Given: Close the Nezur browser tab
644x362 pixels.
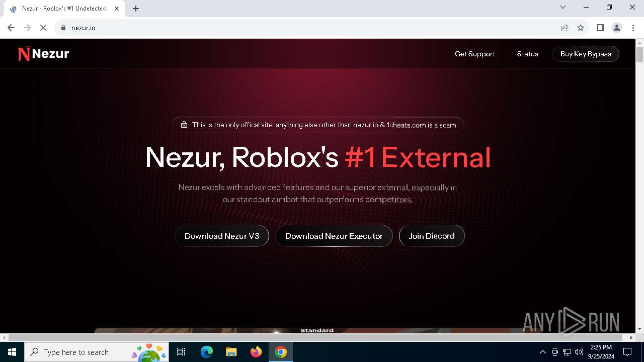Looking at the screenshot, I should (116, 9).
